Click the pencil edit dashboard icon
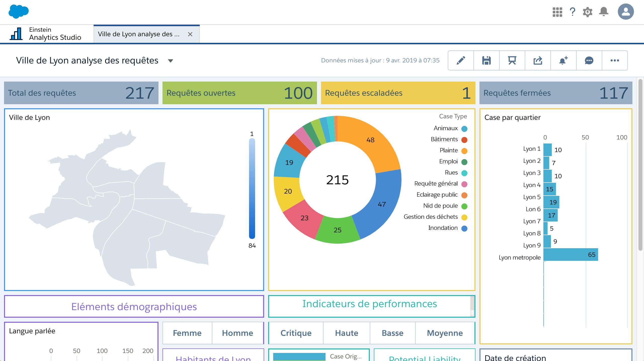This screenshot has width=644, height=361. (461, 60)
